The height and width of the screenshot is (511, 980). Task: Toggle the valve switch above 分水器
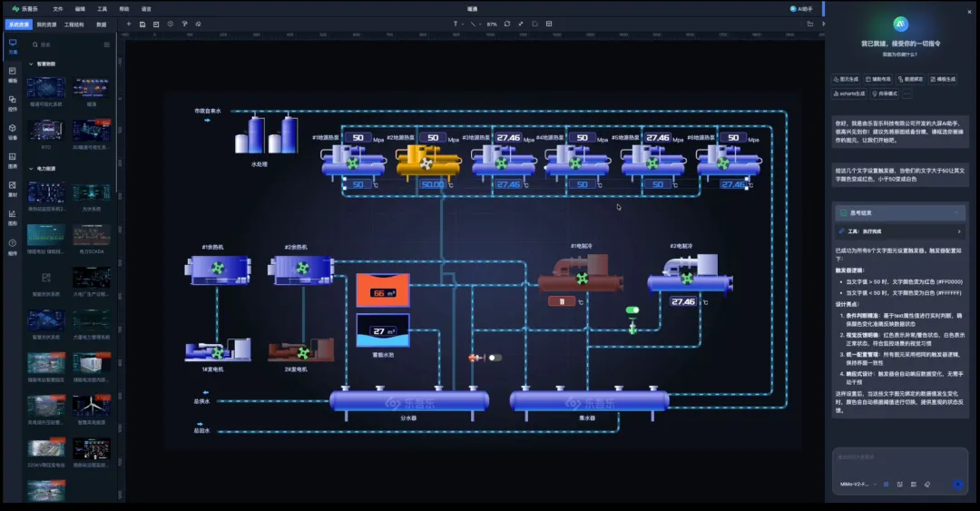(495, 358)
